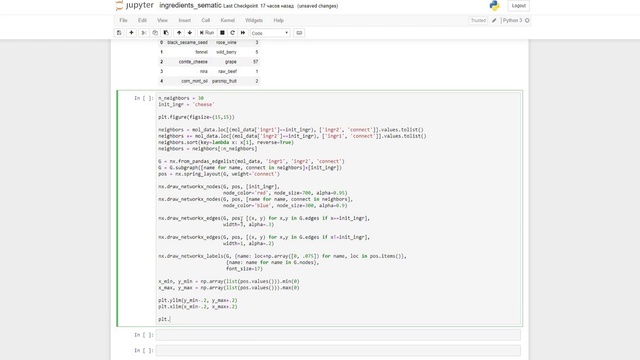Open the Help menu
The height and width of the screenshot is (360, 640).
click(279, 20)
